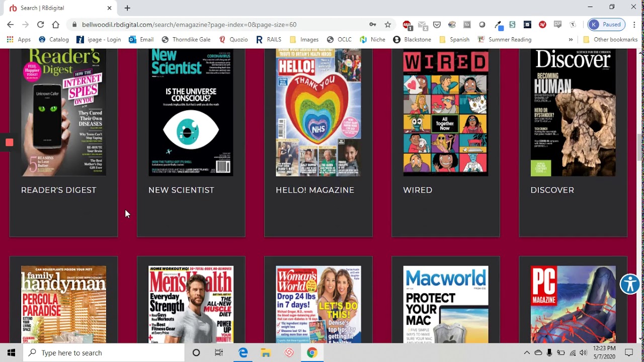Show hidden system tray icons
The image size is (644, 362).
click(527, 353)
